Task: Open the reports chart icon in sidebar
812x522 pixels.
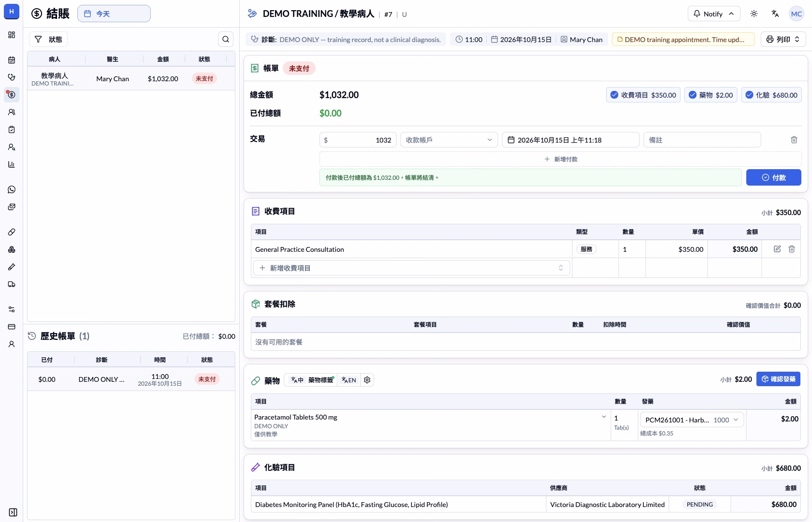Action: pos(12,164)
